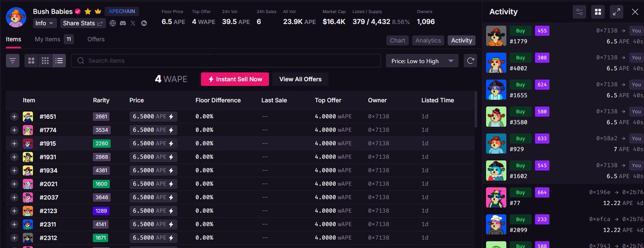
Task: Click the yellow star favorite icon
Action: [x=87, y=11]
